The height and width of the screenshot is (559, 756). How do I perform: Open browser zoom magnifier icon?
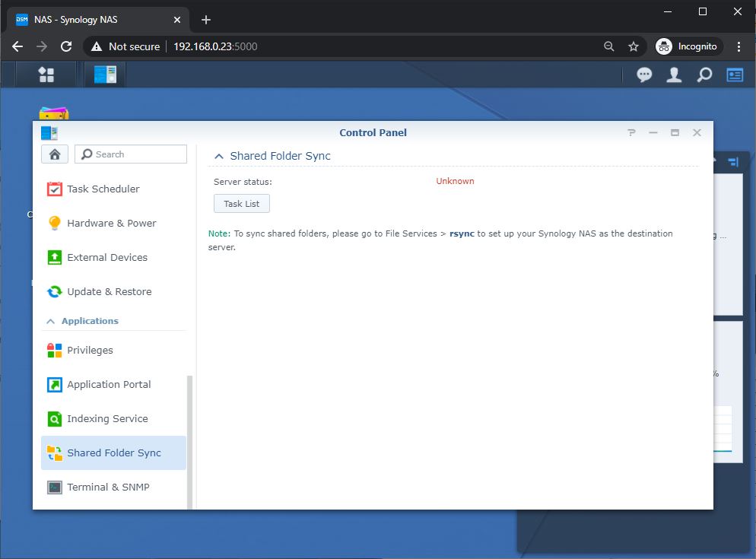coord(609,46)
